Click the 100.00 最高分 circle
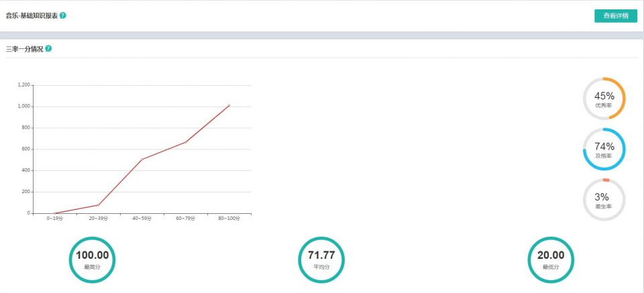The height and width of the screenshot is (293, 644). coord(92,259)
